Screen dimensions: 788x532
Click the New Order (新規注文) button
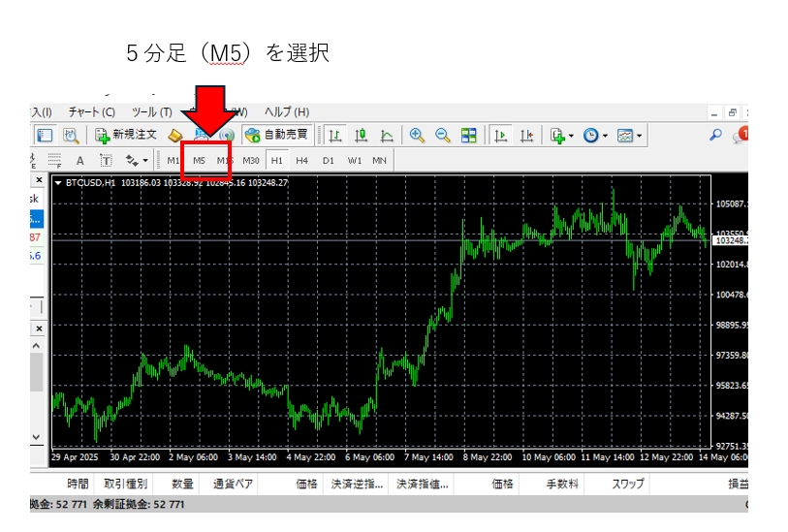(x=125, y=136)
